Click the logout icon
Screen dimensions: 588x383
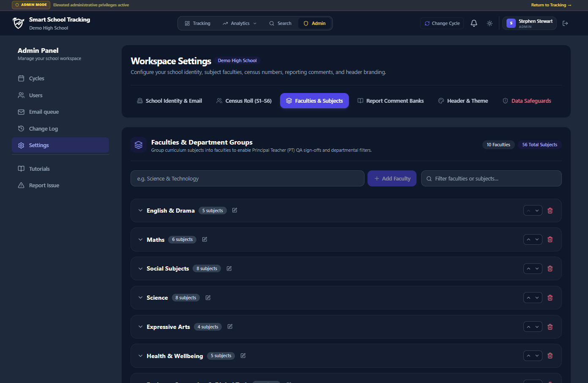(x=565, y=23)
